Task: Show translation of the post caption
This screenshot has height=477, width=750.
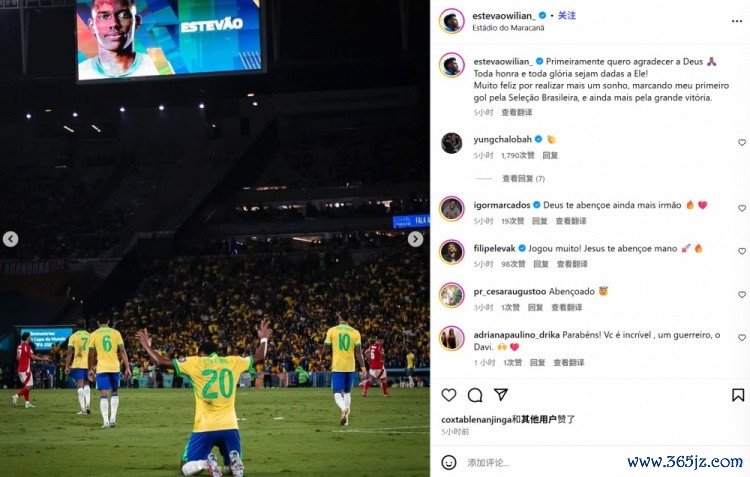Action: pos(517,112)
